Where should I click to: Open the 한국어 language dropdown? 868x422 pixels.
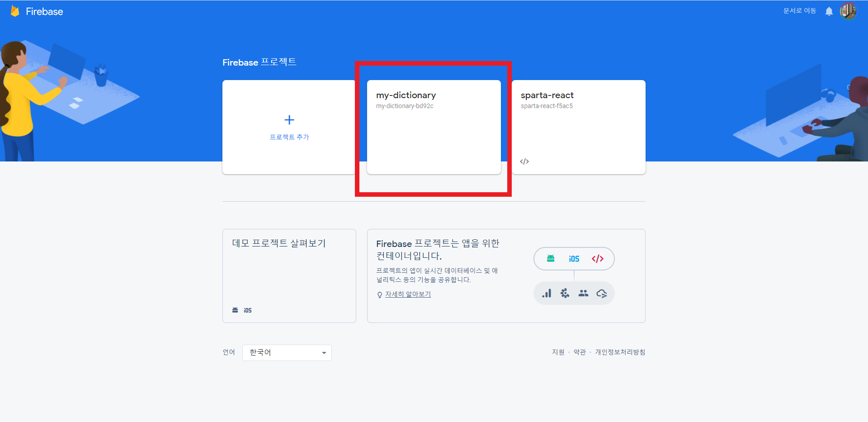click(287, 353)
